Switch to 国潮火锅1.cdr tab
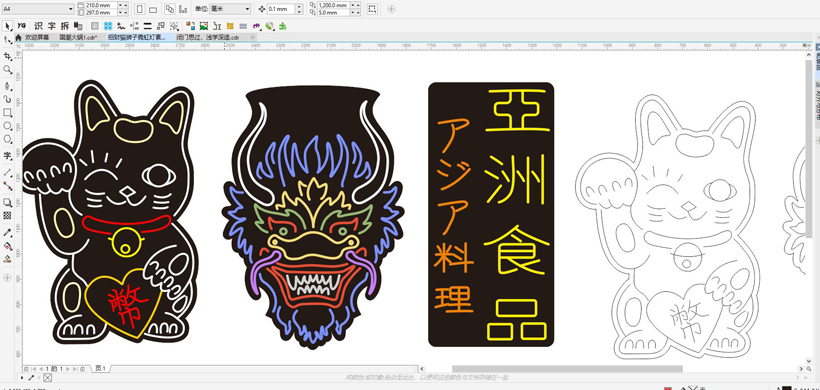 click(78, 37)
